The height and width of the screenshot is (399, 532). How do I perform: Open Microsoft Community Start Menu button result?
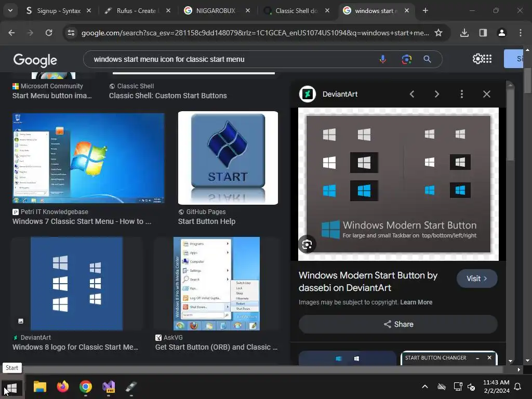click(x=52, y=96)
